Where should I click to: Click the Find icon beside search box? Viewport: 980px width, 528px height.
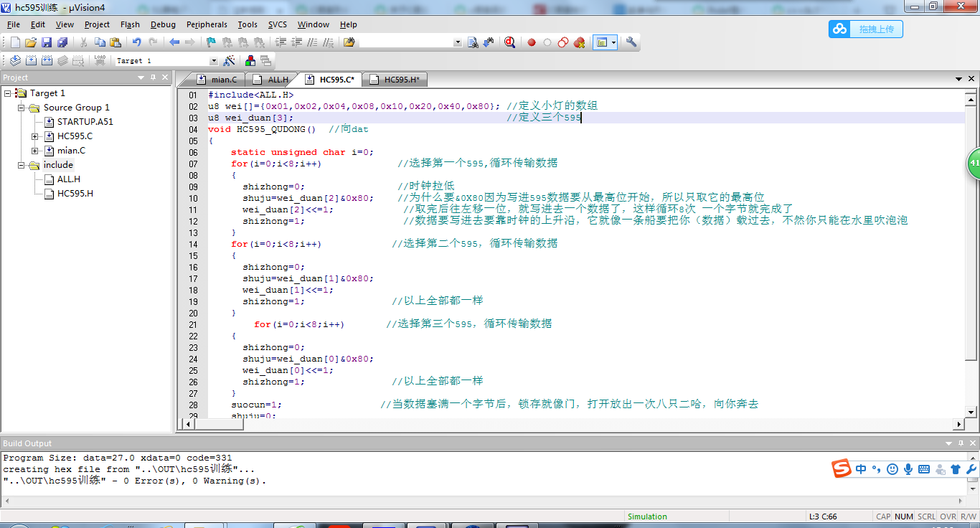[473, 42]
